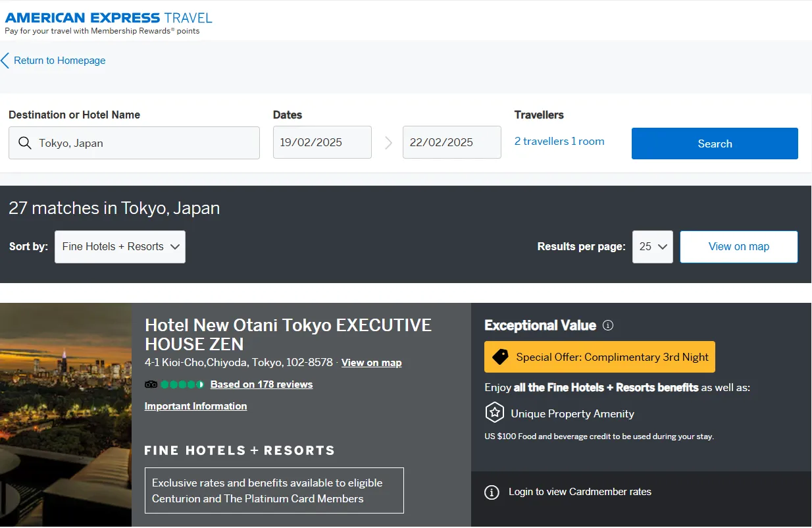Viewport: 812px width, 528px height.
Task: Click the Tripadvisor owl rating icon
Action: point(151,384)
